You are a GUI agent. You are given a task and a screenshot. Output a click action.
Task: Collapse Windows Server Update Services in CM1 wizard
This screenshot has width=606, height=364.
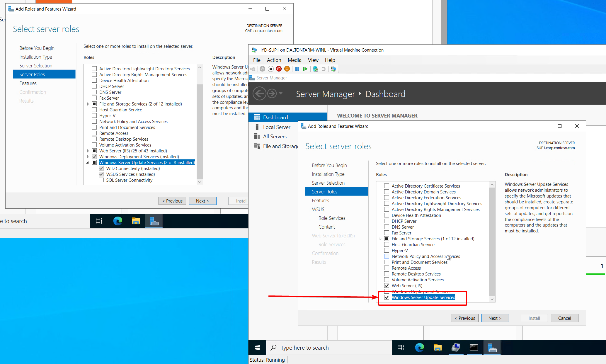tap(88, 163)
